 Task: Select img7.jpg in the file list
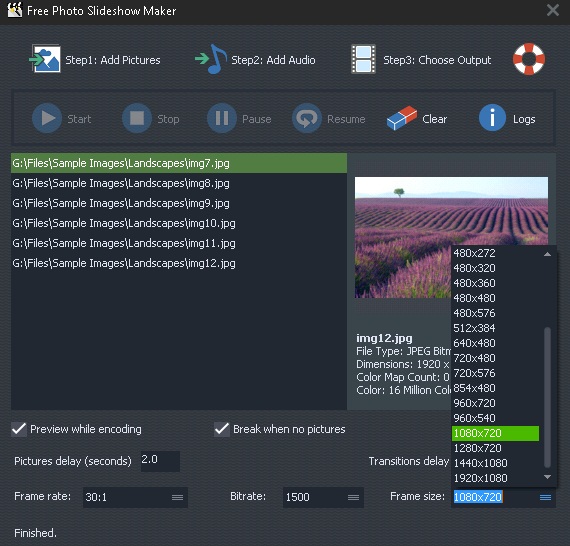click(x=179, y=163)
